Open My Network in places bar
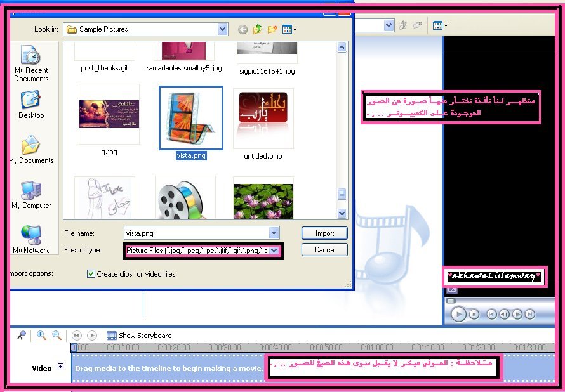Image resolution: width=565 pixels, height=392 pixels. (x=31, y=240)
